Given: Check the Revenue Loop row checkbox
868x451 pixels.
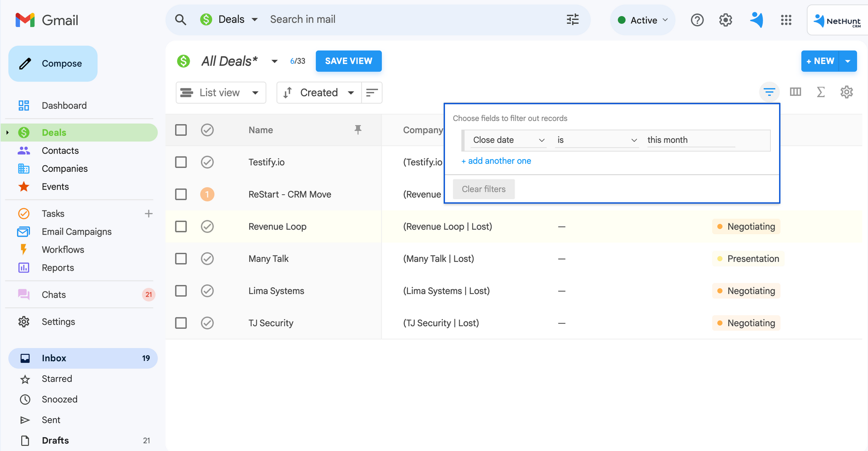Looking at the screenshot, I should (x=181, y=226).
